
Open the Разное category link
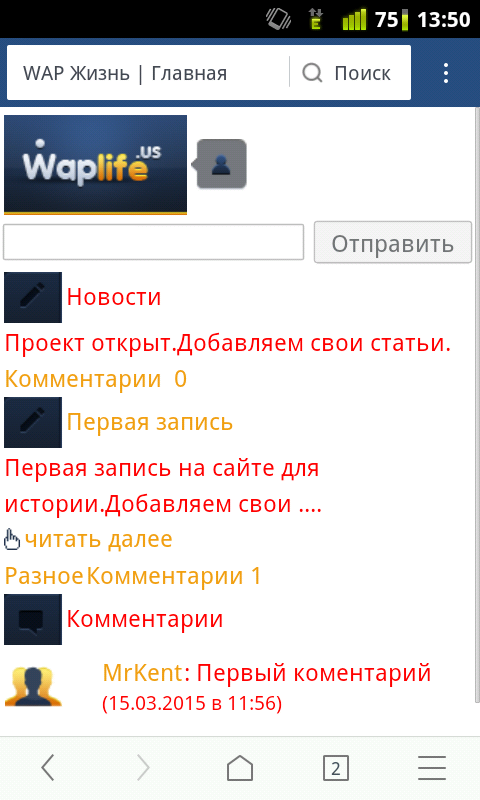44,576
